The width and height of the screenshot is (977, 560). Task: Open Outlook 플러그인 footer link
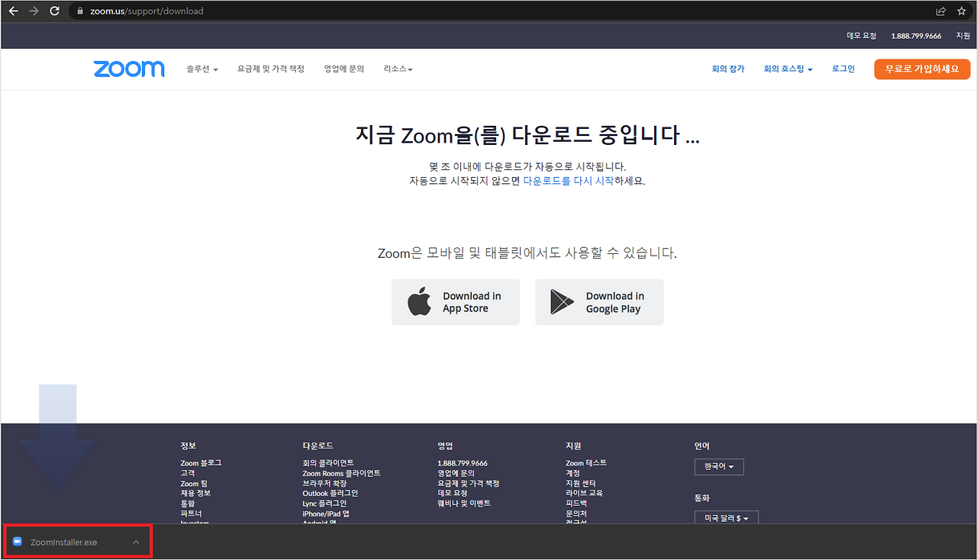pyautogui.click(x=331, y=493)
